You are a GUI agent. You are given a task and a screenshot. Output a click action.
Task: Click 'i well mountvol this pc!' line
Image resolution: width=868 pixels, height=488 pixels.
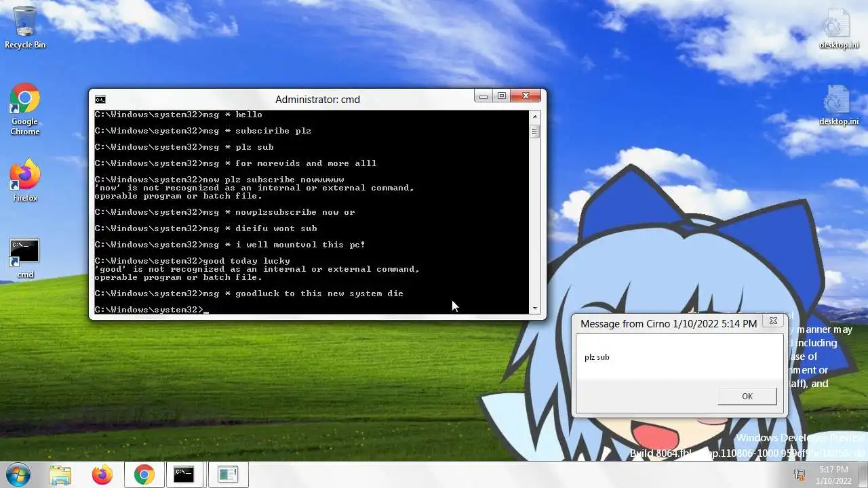coord(230,245)
